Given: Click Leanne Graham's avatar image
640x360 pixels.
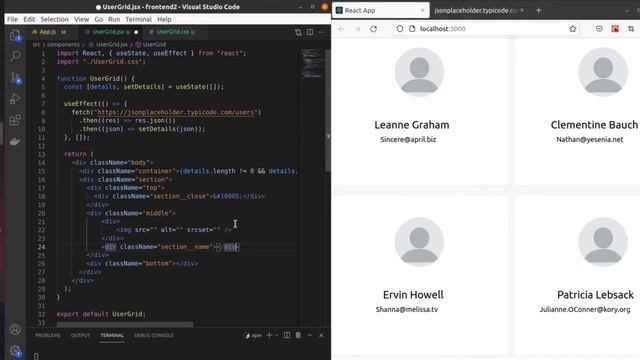Looking at the screenshot, I should (x=419, y=72).
